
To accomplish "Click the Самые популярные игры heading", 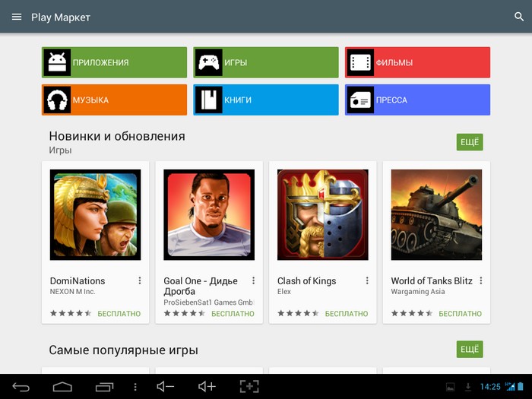I will tap(123, 350).
